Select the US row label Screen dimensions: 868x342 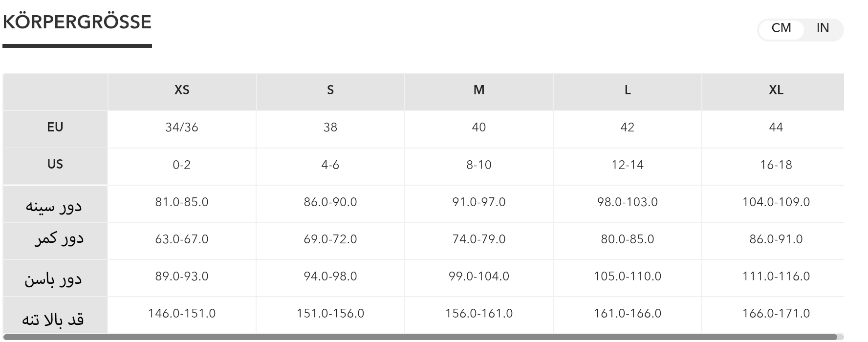pyautogui.click(x=55, y=165)
